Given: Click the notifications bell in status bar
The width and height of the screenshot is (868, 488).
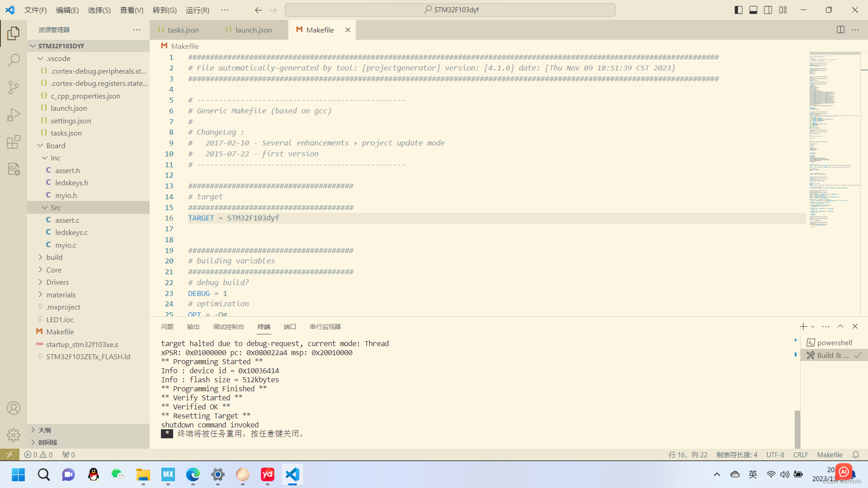Looking at the screenshot, I should tap(855, 455).
